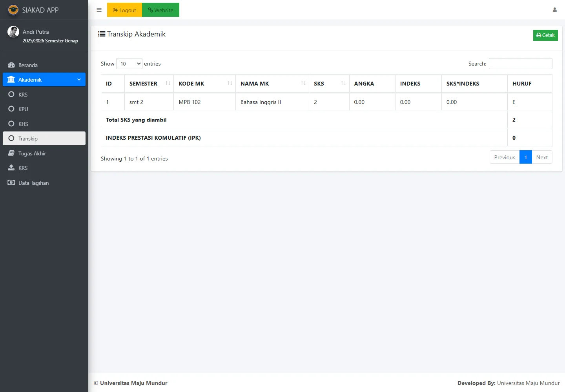565x392 pixels.
Task: Click Andi Putra's profile avatar
Action: [13, 32]
